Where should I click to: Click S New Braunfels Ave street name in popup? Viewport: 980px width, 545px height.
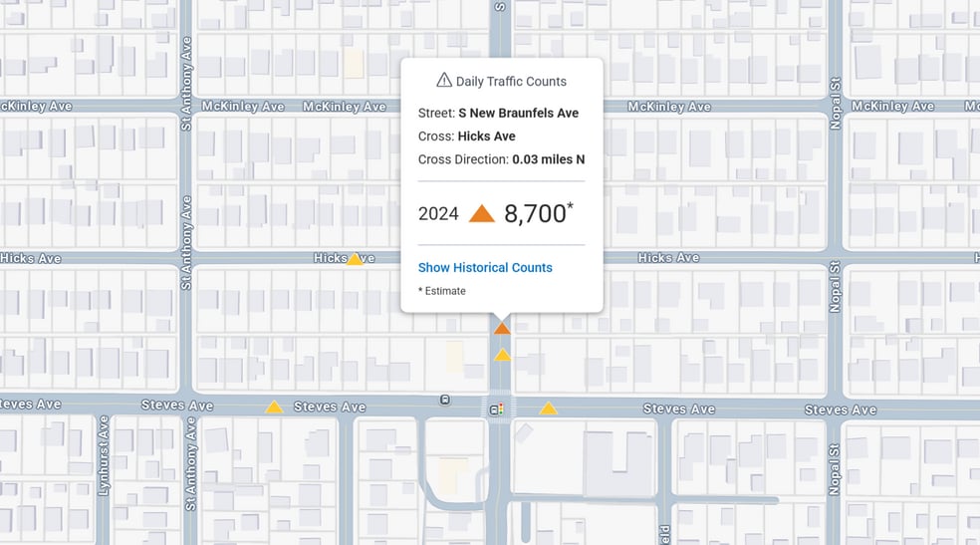518,113
